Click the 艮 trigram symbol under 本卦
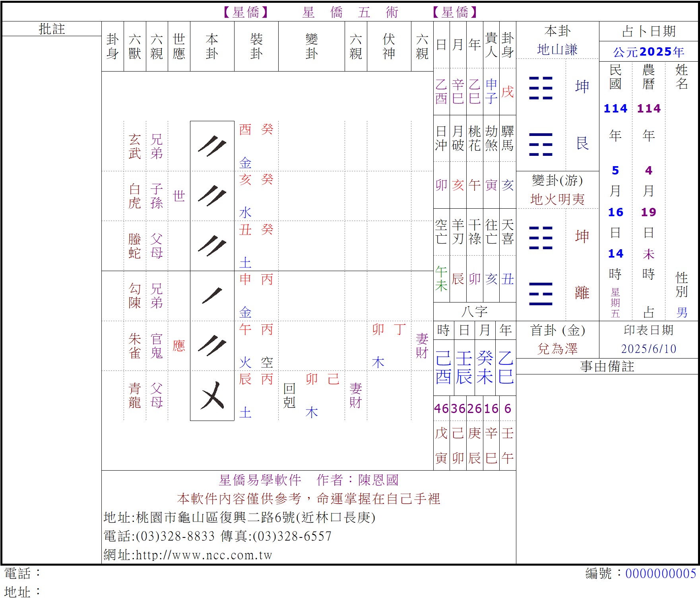The height and width of the screenshot is (603, 700). pos(541,144)
